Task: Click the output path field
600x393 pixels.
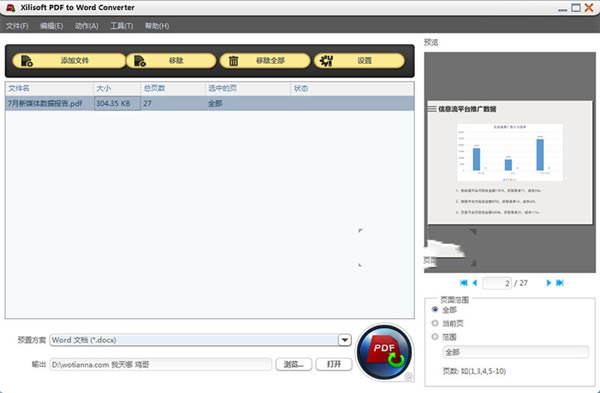Action: [x=161, y=364]
